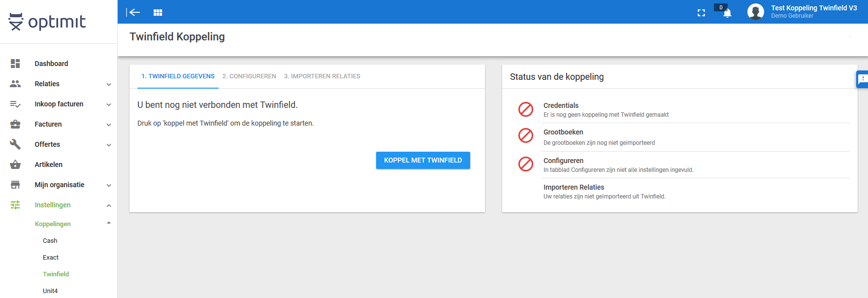Open the feedback chat icon
Image resolution: width=868 pixels, height=298 pixels.
[x=863, y=79]
